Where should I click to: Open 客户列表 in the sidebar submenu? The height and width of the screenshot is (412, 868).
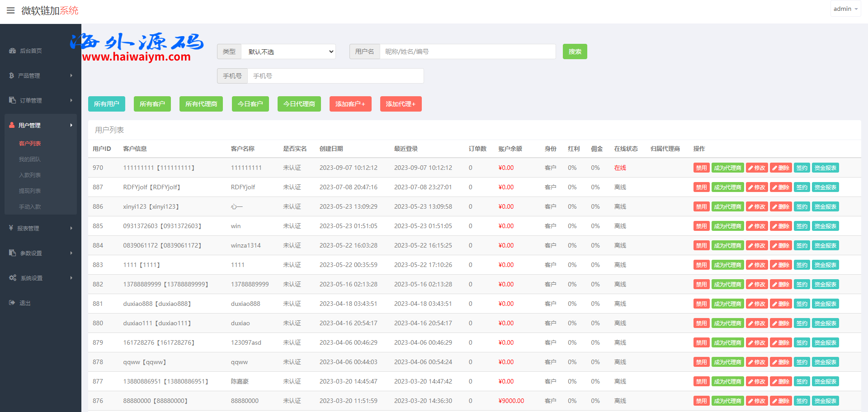[30, 143]
